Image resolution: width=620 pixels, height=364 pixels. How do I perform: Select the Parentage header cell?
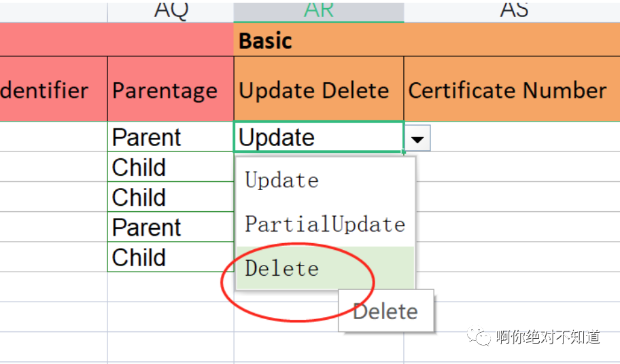click(x=171, y=89)
